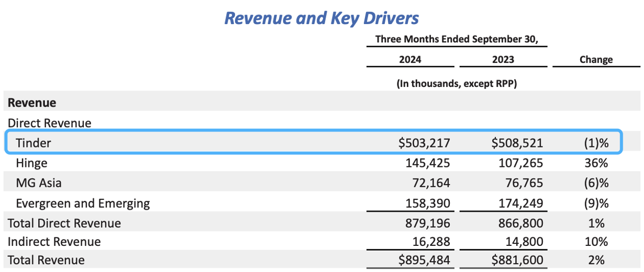644x272 pixels.
Task: Click the In thousands, except RPP note
Action: 457,84
